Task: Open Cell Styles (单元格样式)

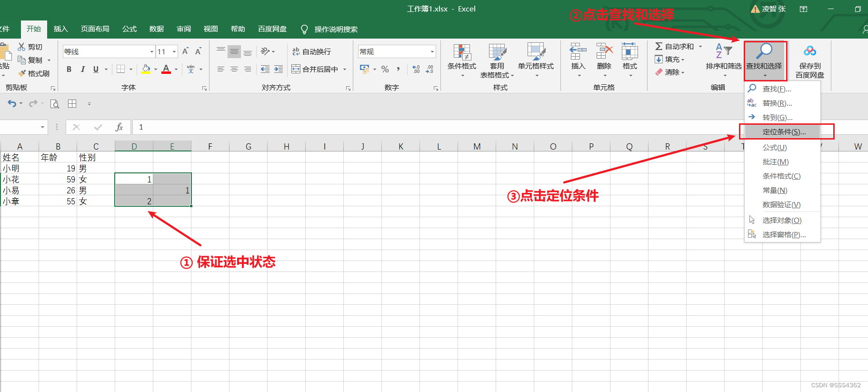Action: coord(536,60)
